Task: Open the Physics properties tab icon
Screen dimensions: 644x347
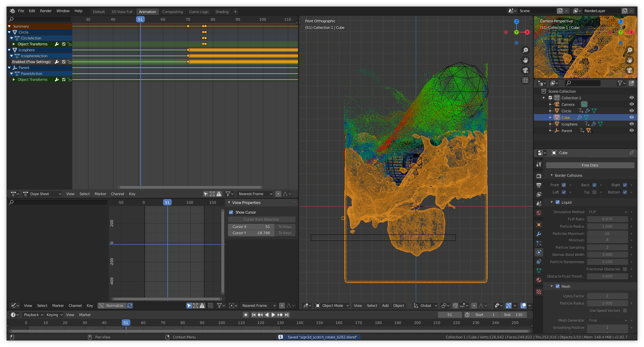Action: pyautogui.click(x=539, y=252)
